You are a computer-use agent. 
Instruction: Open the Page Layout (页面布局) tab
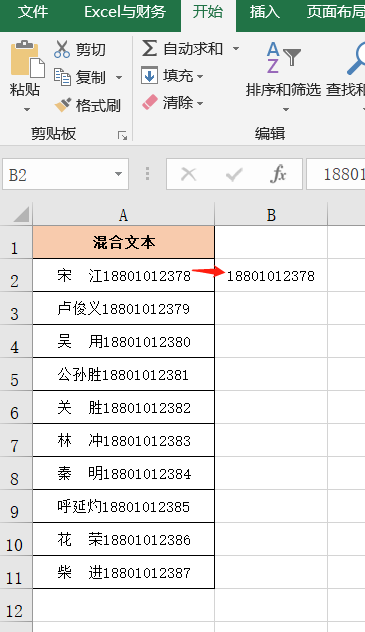(335, 12)
